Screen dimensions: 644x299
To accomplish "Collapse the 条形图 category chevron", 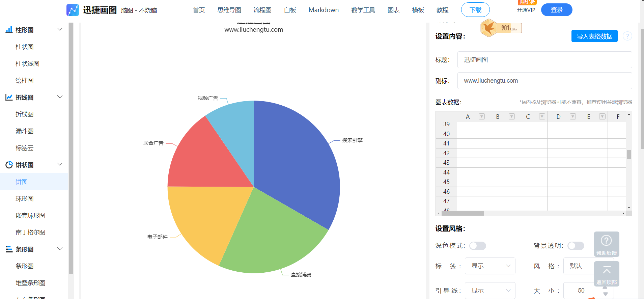I will click(60, 249).
